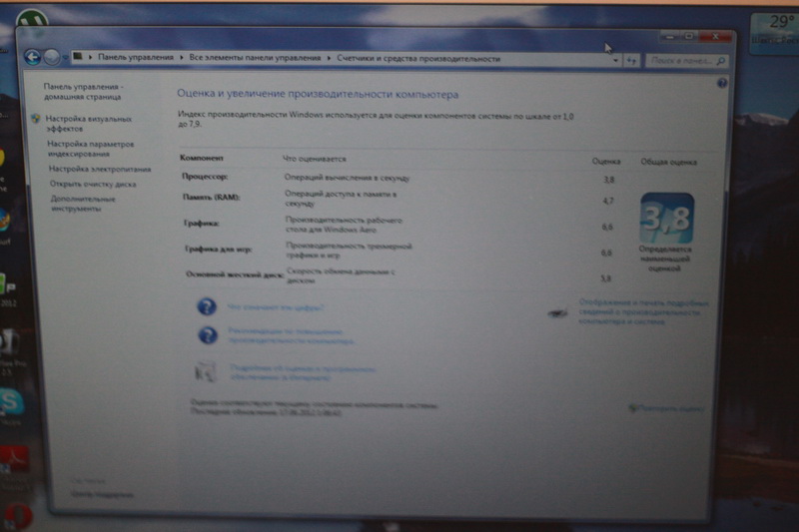Click the magnifier icon in search box

point(720,61)
